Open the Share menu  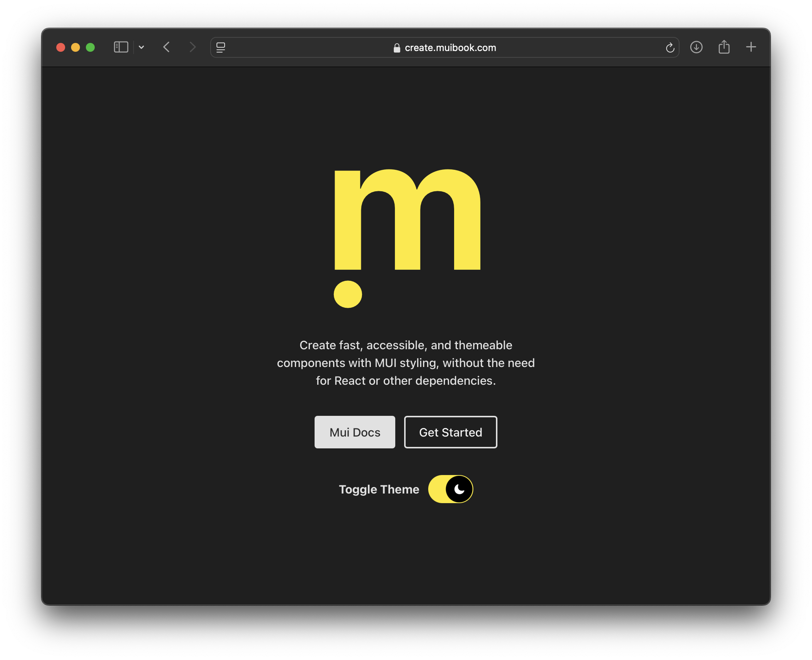pyautogui.click(x=724, y=47)
